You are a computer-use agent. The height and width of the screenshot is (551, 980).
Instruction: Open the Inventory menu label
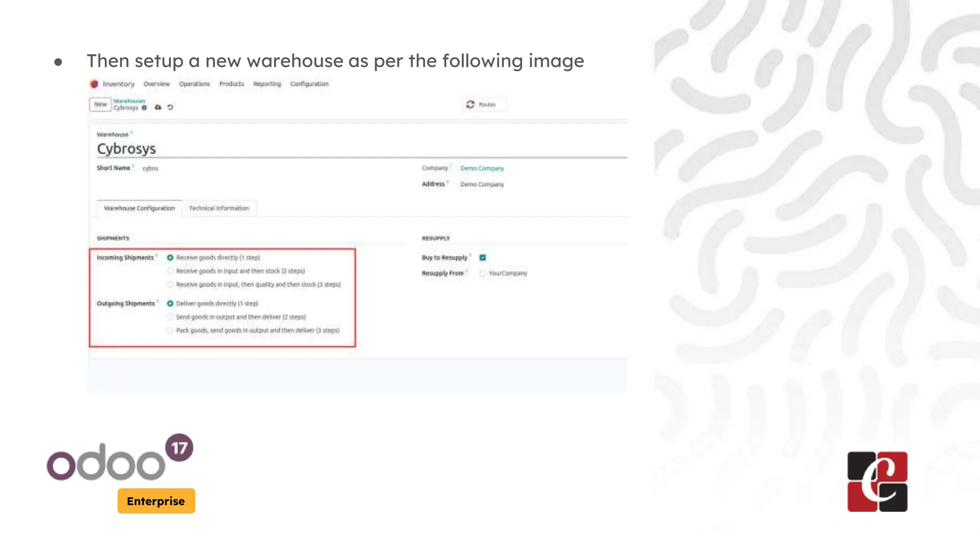(x=119, y=84)
